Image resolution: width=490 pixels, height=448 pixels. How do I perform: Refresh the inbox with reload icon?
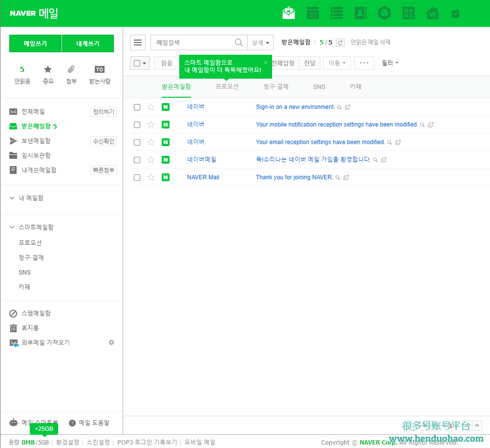click(x=341, y=43)
